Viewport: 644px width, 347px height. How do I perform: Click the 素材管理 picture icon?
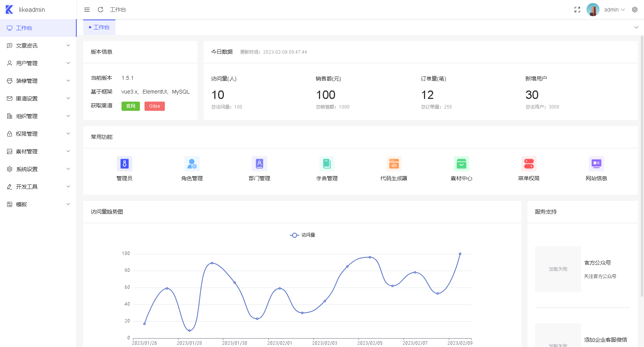tap(10, 151)
